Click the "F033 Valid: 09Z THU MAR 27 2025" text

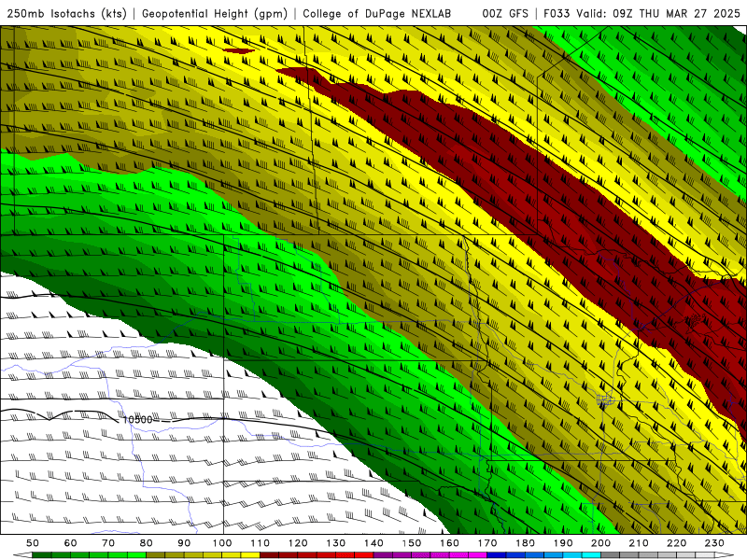[641, 13]
